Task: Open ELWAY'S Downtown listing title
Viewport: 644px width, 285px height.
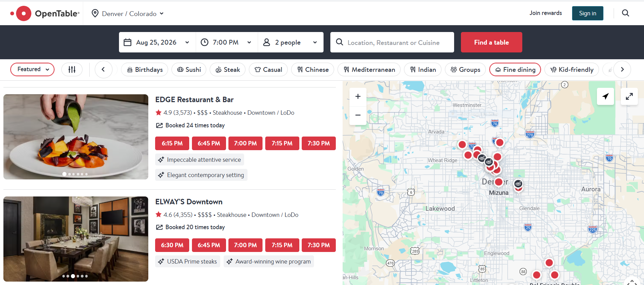Action: 189,202
